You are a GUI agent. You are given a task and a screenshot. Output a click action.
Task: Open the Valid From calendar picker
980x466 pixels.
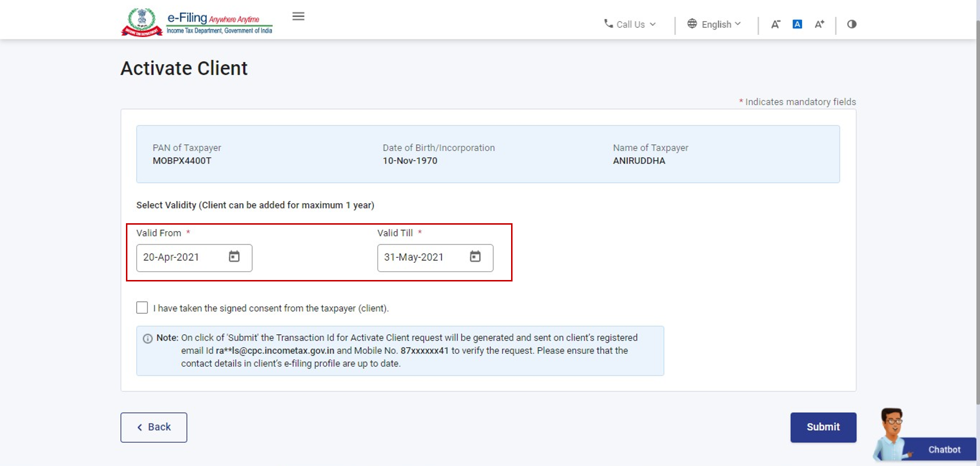click(234, 256)
